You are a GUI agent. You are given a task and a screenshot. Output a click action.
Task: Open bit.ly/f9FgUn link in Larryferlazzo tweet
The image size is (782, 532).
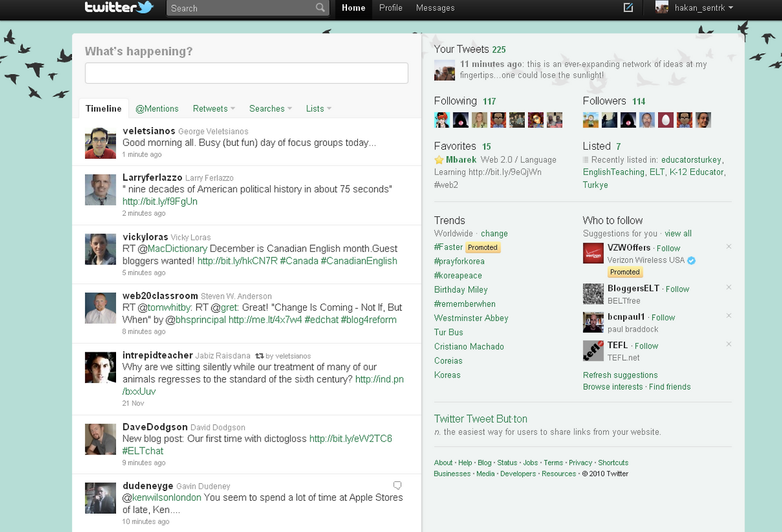tap(160, 202)
